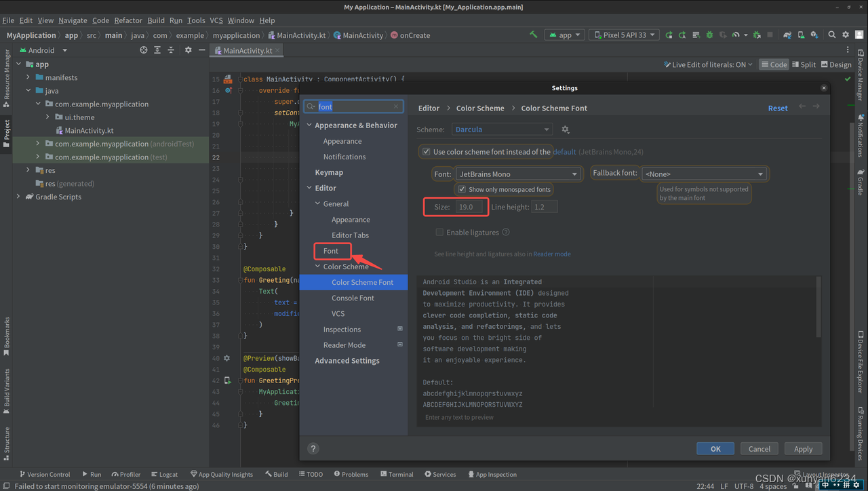Image resolution: width=868 pixels, height=491 pixels.
Task: Open the Pixel 5 API 33 device dropdown
Action: point(625,35)
